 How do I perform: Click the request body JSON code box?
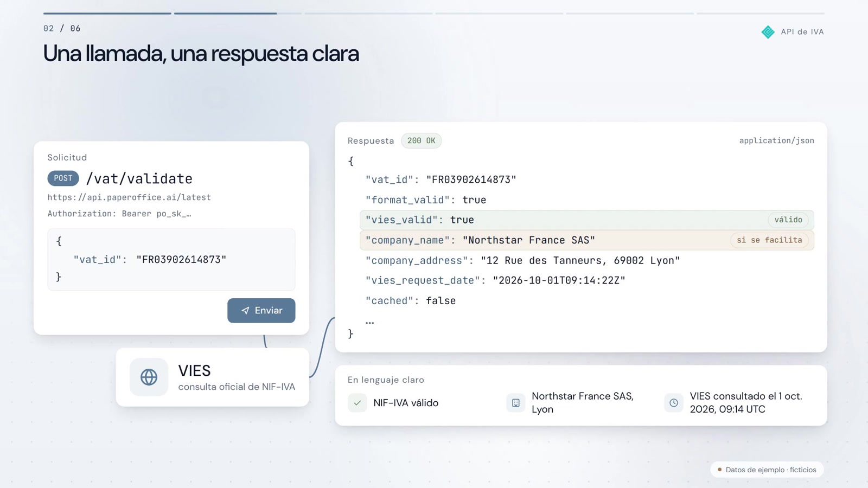tap(171, 260)
